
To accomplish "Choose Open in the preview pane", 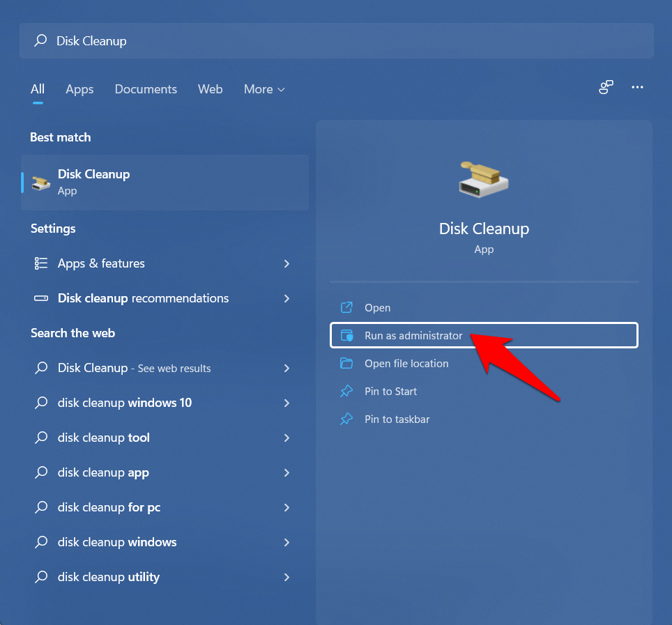I will (x=377, y=308).
